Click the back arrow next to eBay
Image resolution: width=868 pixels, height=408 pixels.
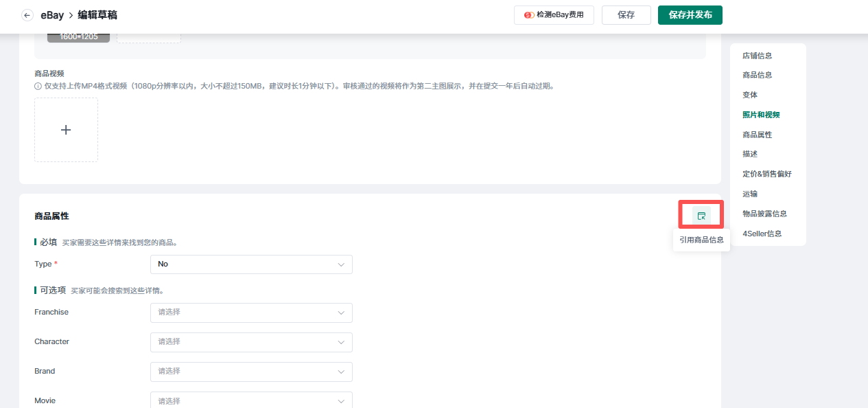coord(27,15)
